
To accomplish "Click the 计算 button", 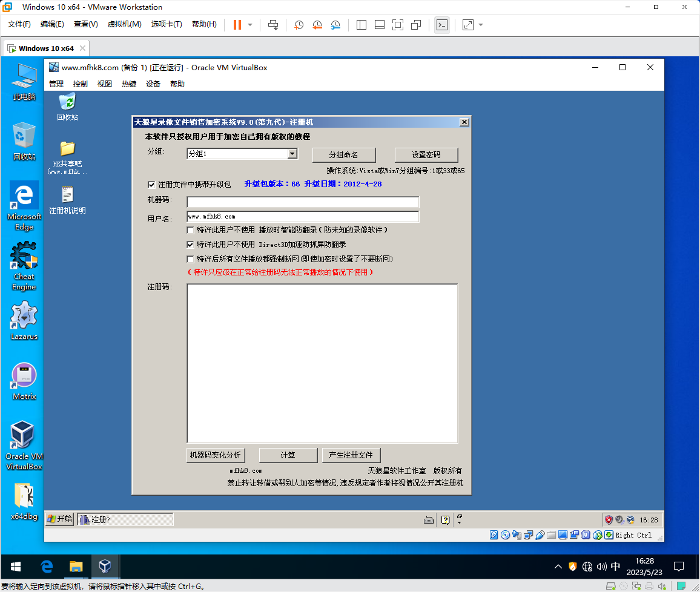I will point(288,455).
